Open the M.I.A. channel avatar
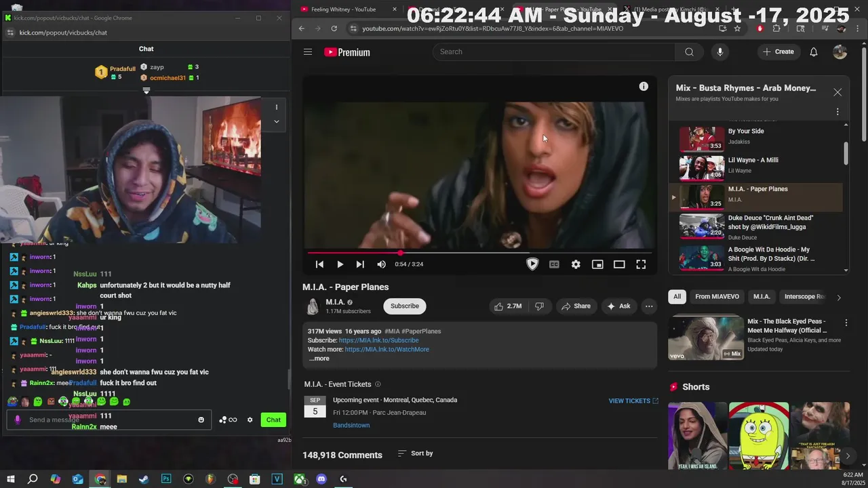Screen dimensions: 868x488 pos(313,306)
